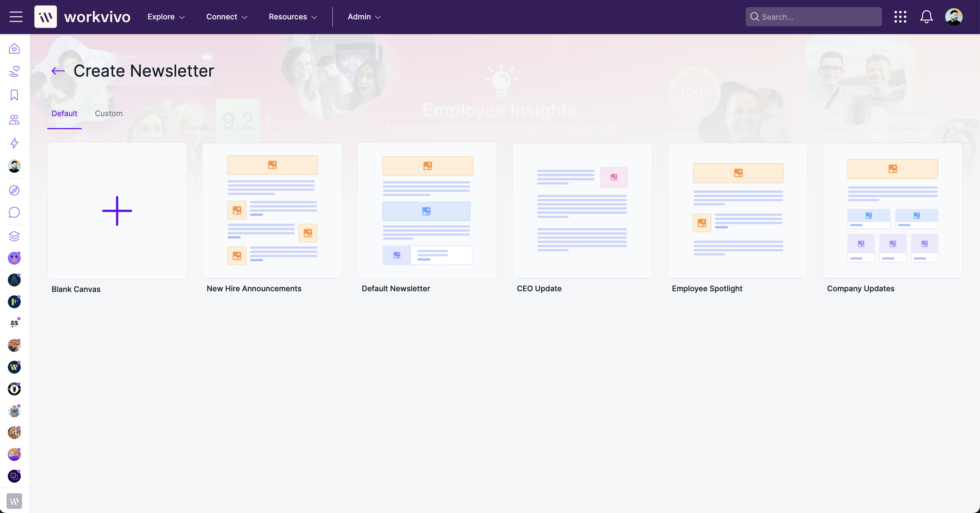Expand the Connect dropdown menu
The width and height of the screenshot is (980, 513).
tap(227, 17)
